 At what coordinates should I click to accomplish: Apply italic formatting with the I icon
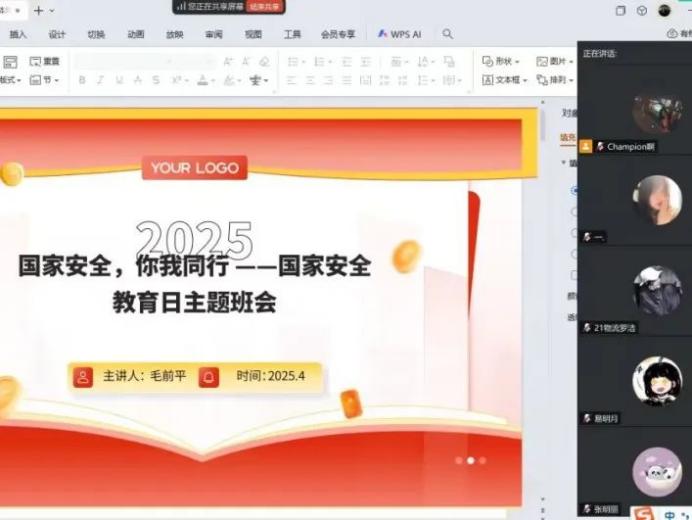pyautogui.click(x=100, y=80)
